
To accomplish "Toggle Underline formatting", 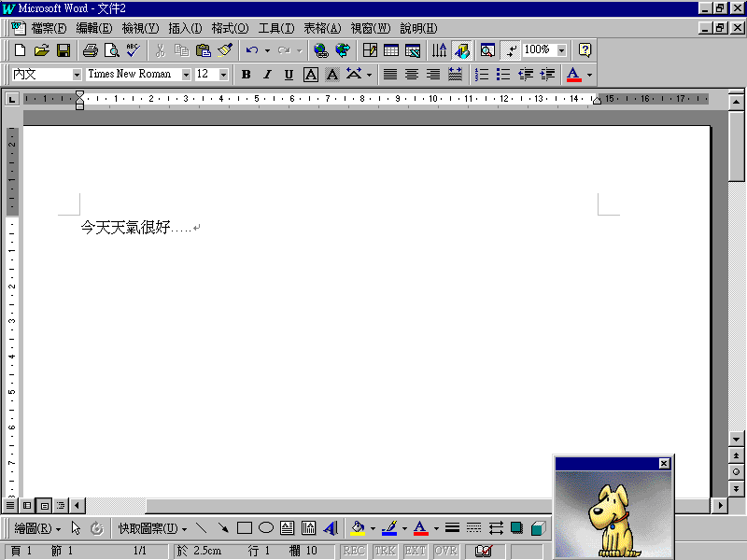I will tap(289, 75).
